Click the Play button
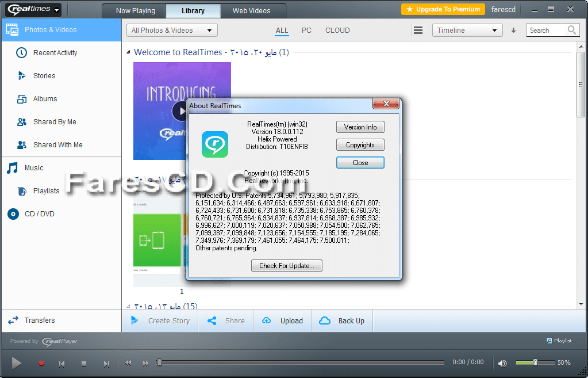The height and width of the screenshot is (378, 588). click(16, 363)
